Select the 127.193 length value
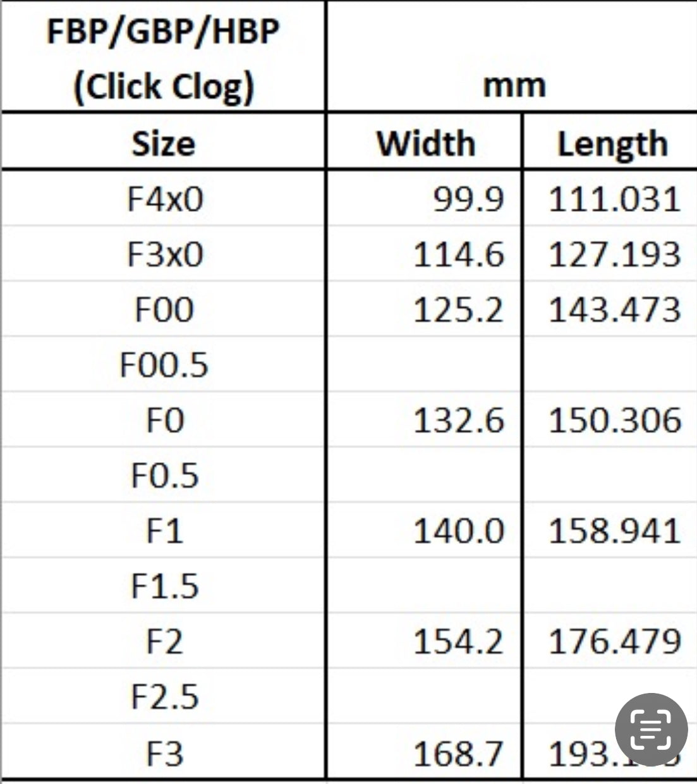Image resolution: width=697 pixels, height=784 pixels. point(614,255)
